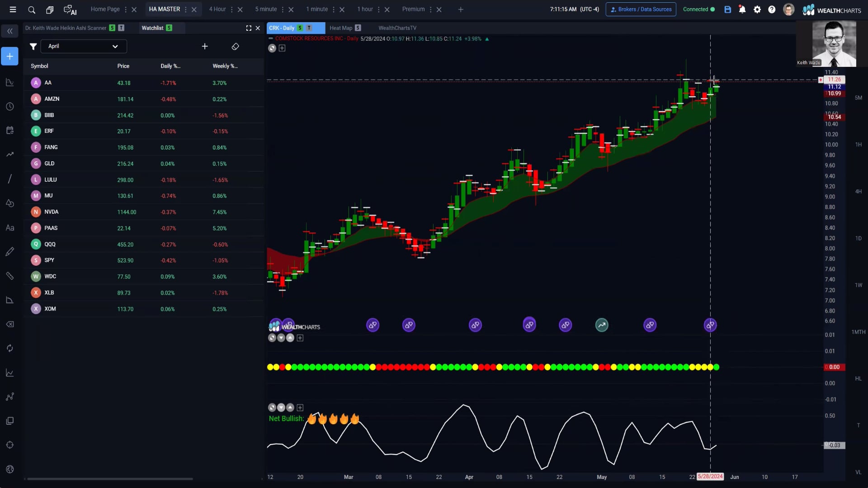The height and width of the screenshot is (488, 868).
Task: Select the text Aa annotation tool
Action: pyautogui.click(x=9, y=228)
